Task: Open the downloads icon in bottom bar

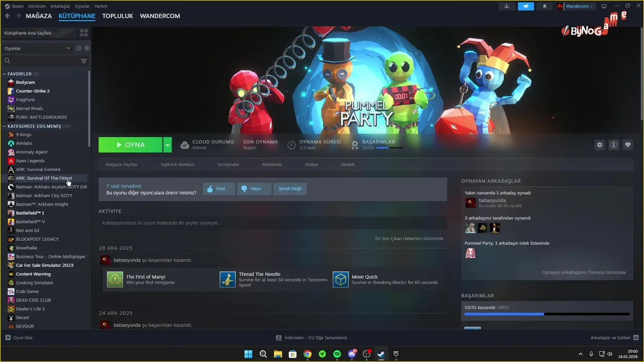Action: tap(279, 338)
